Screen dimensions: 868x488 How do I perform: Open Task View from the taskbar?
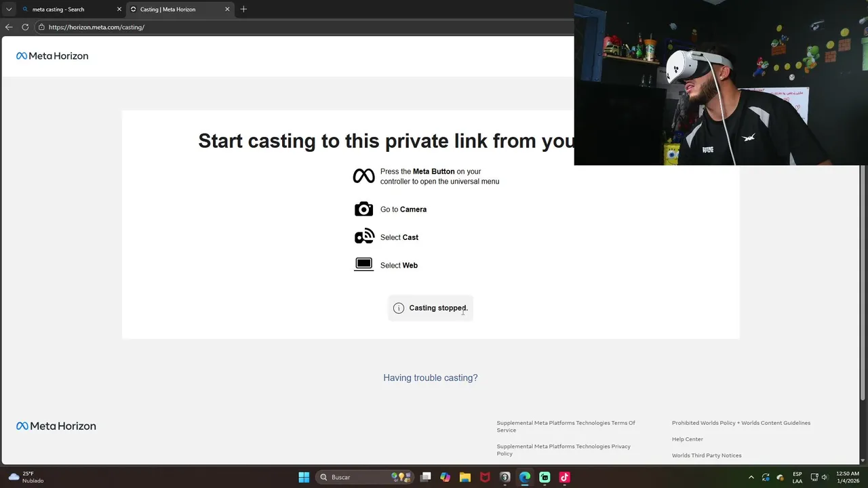tap(425, 477)
